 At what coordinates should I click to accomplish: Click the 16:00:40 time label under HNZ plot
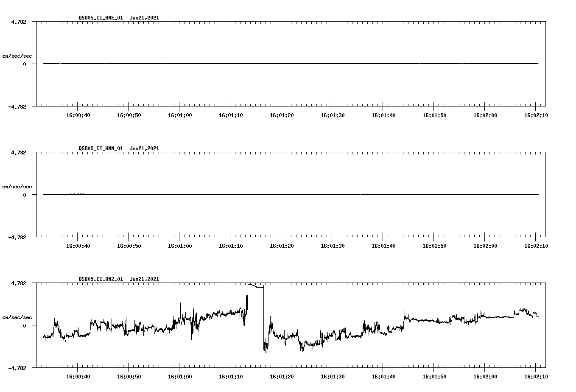click(x=78, y=376)
